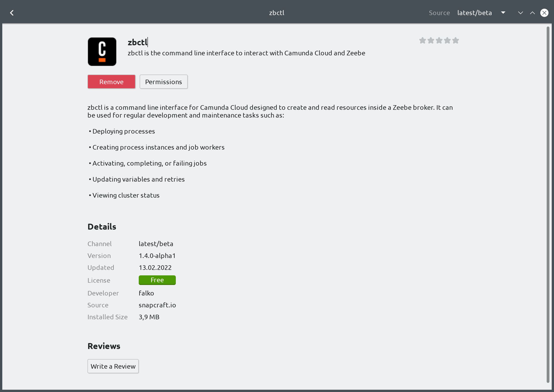Select the Details section heading
Screen dimensions: 554x392
[x=101, y=226]
